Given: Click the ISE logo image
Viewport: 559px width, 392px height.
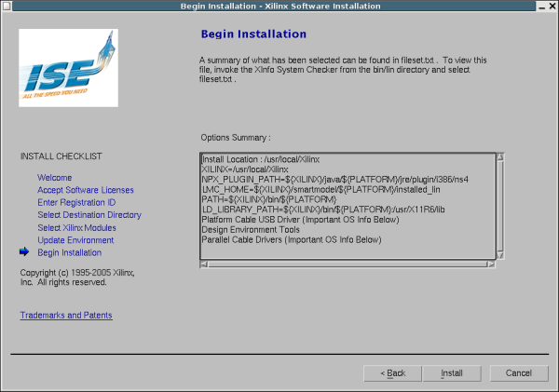Looking at the screenshot, I should (x=68, y=71).
